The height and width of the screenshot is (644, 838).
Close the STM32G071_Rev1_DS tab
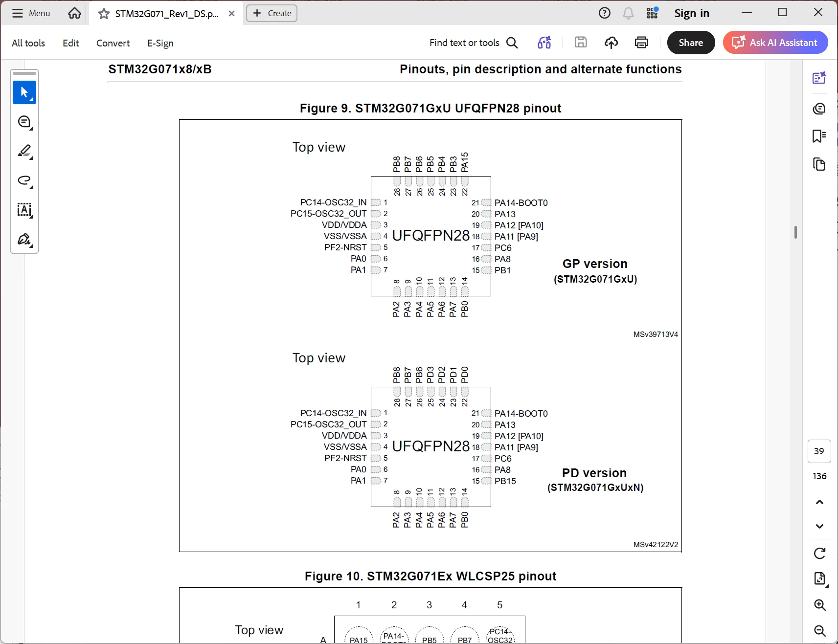[232, 14]
